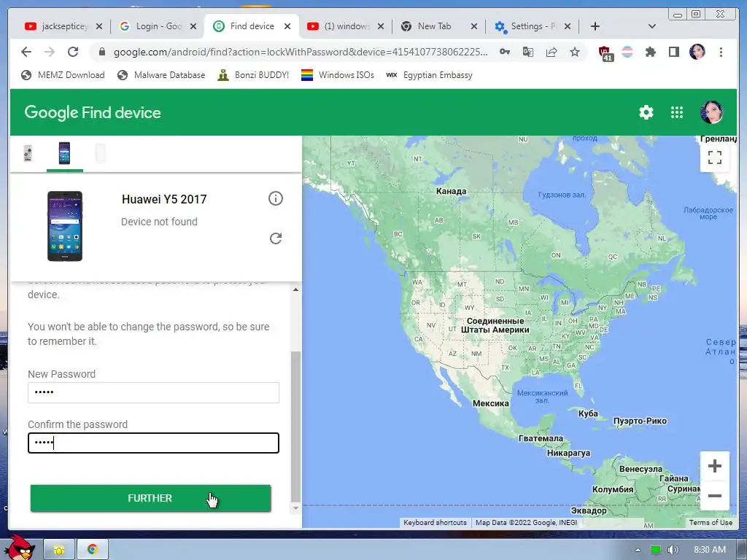Open the Malware Database bookmark

161,75
